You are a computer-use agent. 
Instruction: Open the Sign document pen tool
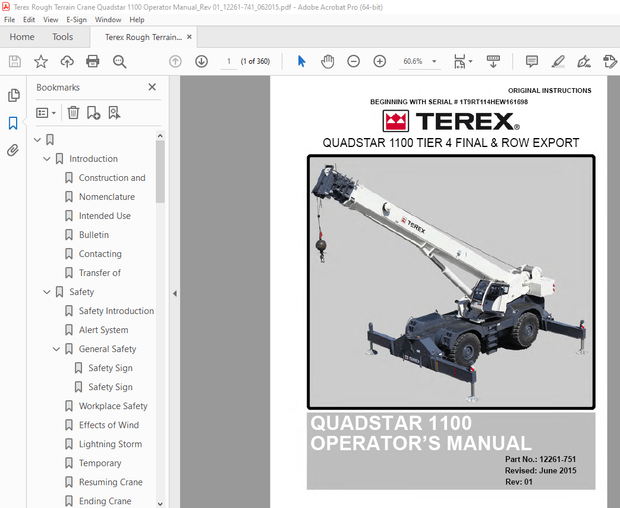(584, 61)
